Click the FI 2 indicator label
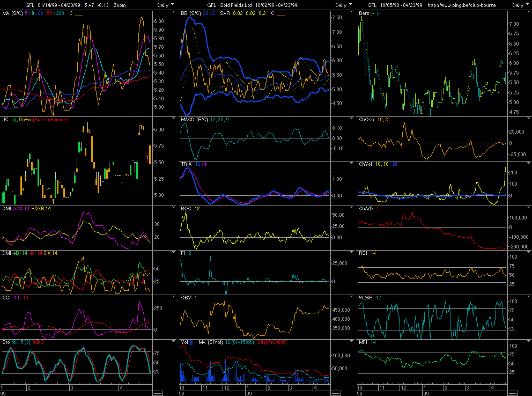The width and height of the screenshot is (532, 396). pyautogui.click(x=186, y=253)
